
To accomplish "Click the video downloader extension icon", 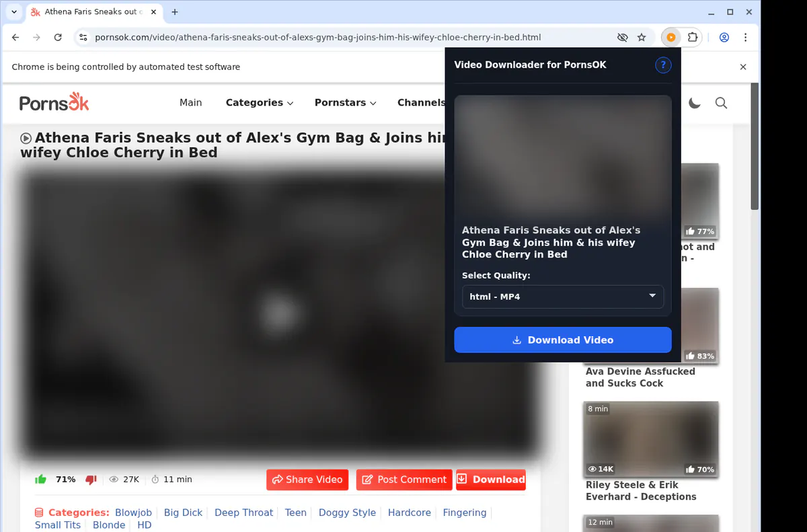I will coord(671,38).
